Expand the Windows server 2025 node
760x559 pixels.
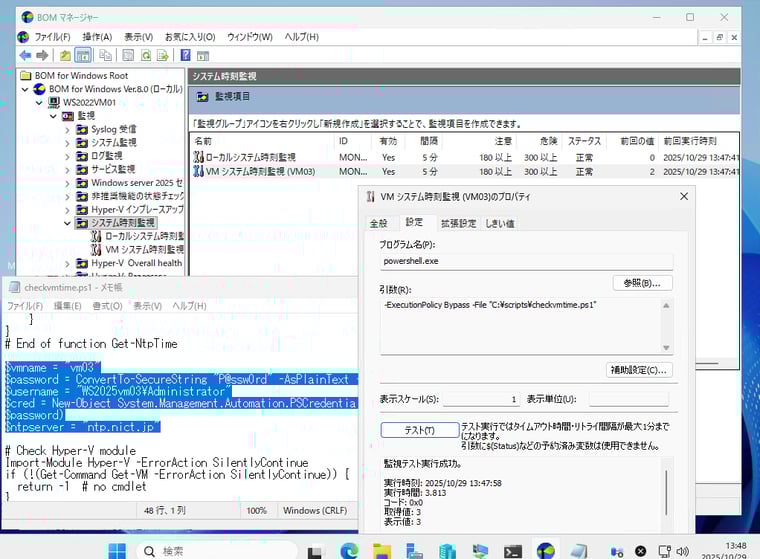[x=67, y=183]
